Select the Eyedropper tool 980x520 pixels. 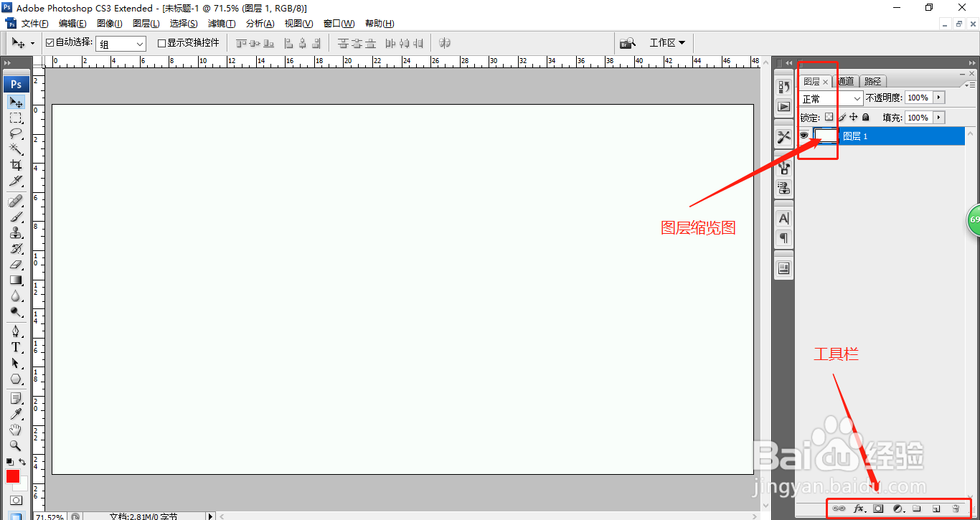(16, 414)
